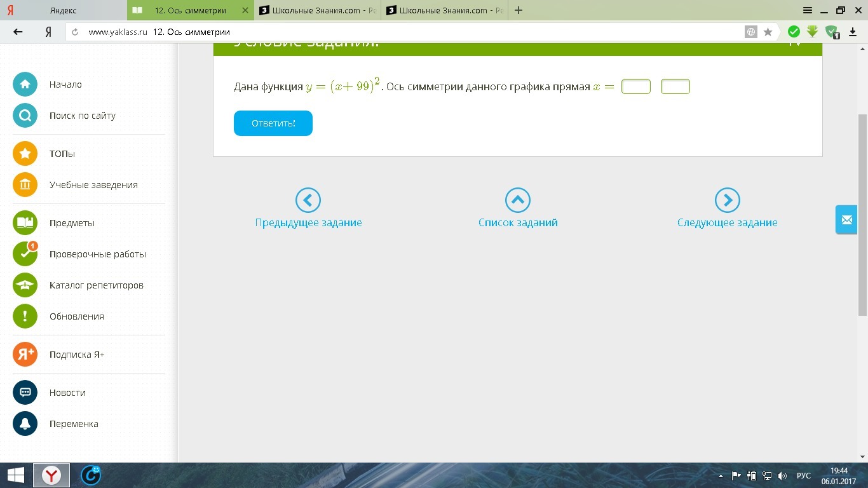Open Новости speech bubble icon

25,393
